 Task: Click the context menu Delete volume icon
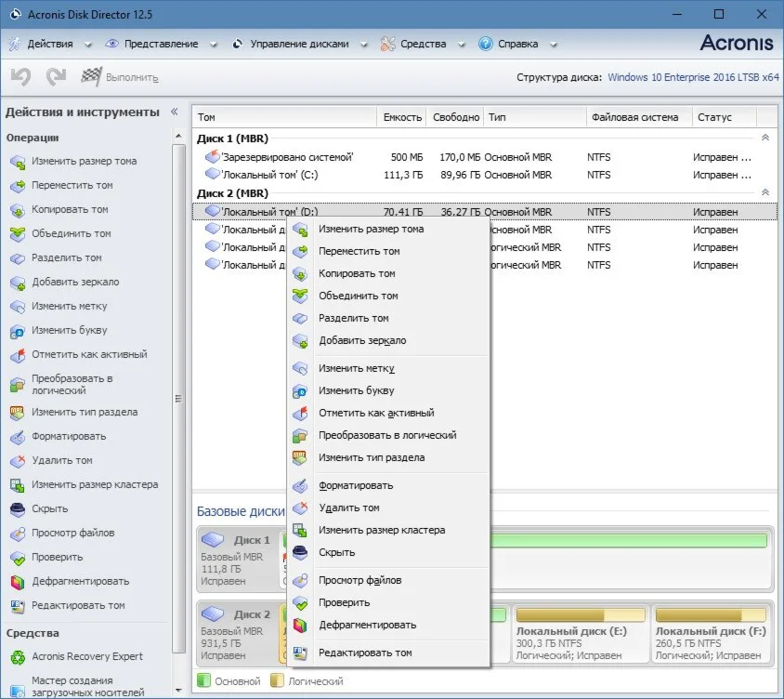(300, 508)
